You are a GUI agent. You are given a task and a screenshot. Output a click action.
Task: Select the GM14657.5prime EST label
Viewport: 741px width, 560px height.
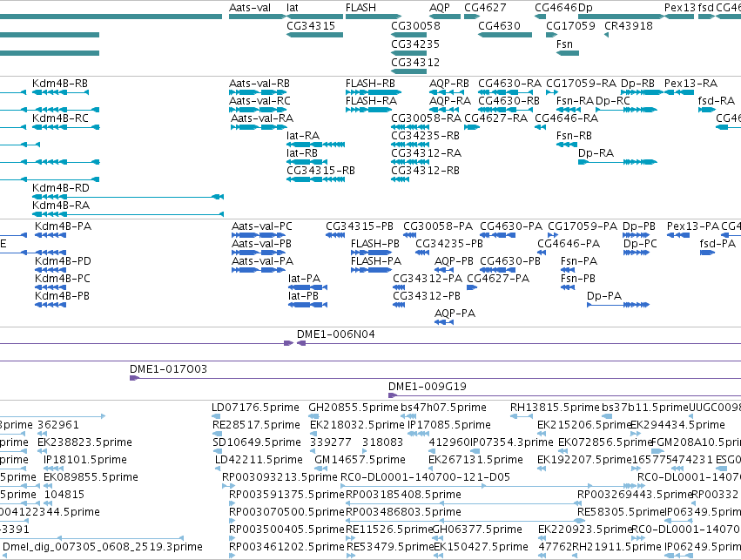(x=360, y=459)
